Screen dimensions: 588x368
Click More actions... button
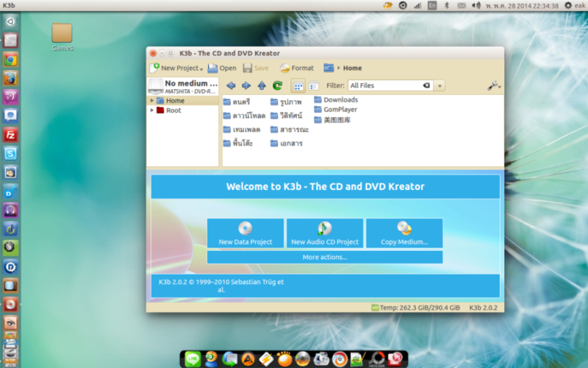[325, 257]
